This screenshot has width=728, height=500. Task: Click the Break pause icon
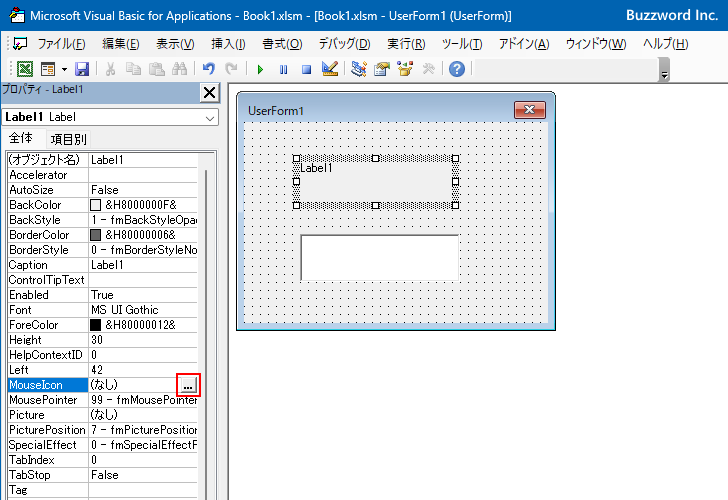[283, 70]
